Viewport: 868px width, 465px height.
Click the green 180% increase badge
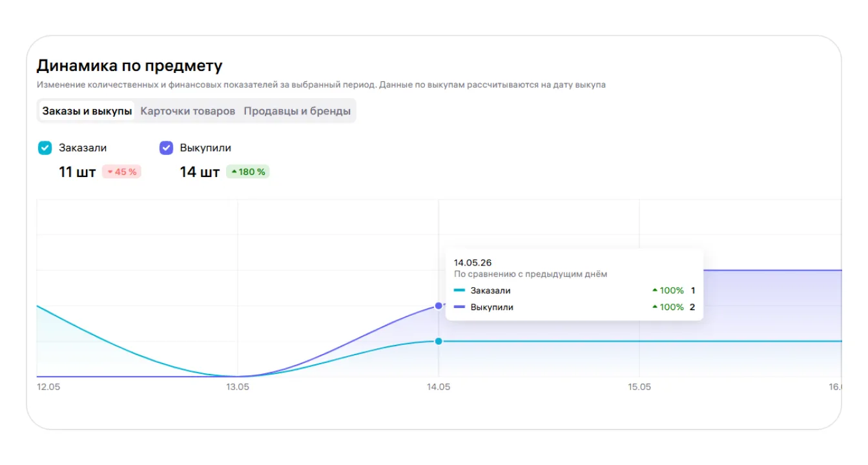(248, 172)
